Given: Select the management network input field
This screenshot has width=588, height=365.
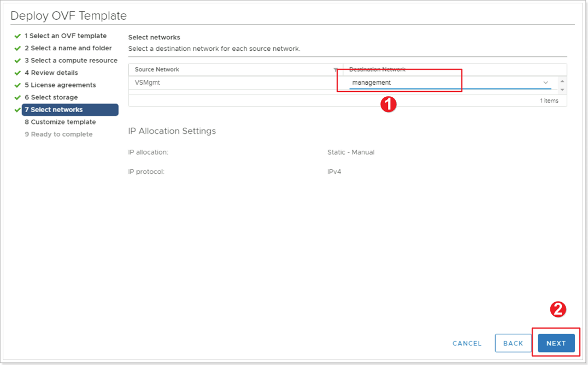Looking at the screenshot, I should coord(399,82).
